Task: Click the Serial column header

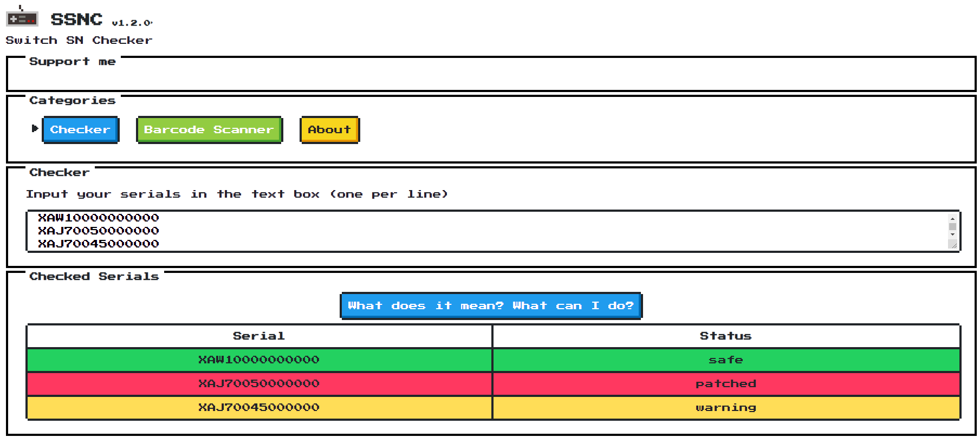Action: 259,336
